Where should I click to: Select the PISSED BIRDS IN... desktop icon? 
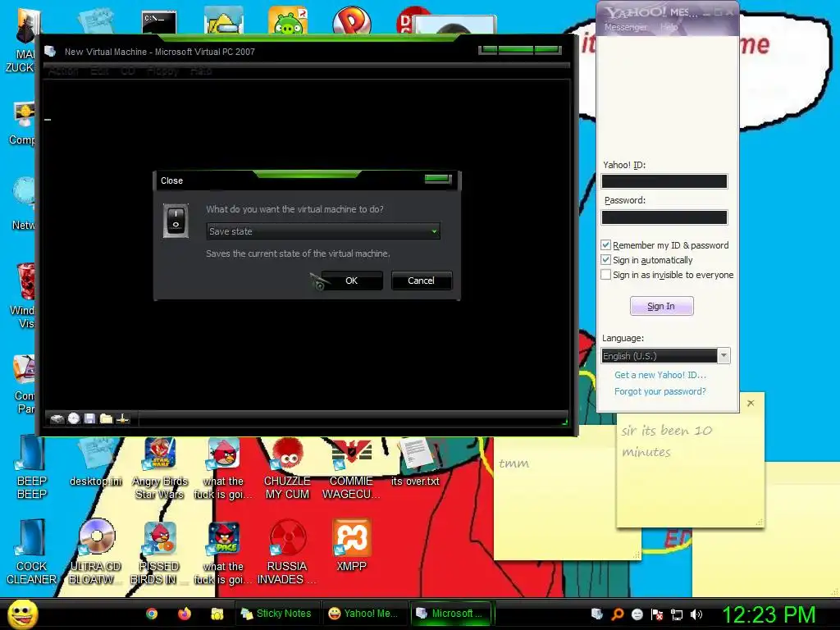click(159, 553)
